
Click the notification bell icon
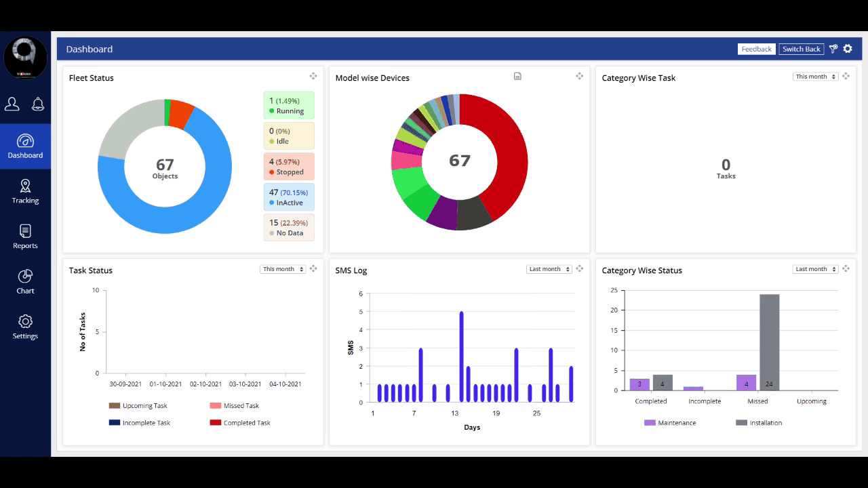38,104
